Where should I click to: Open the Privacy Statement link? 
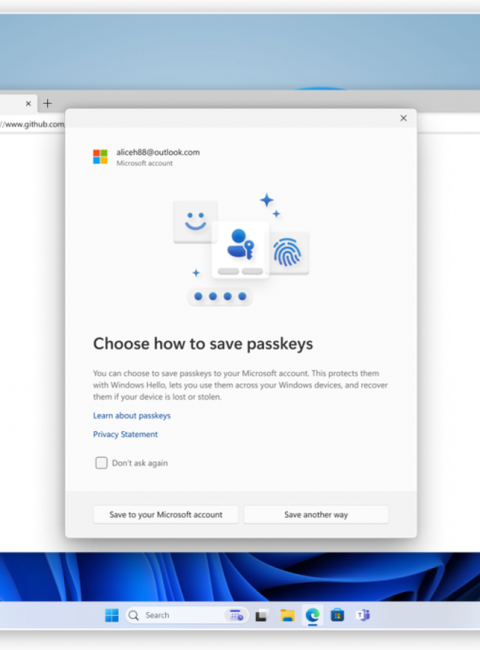[125, 434]
